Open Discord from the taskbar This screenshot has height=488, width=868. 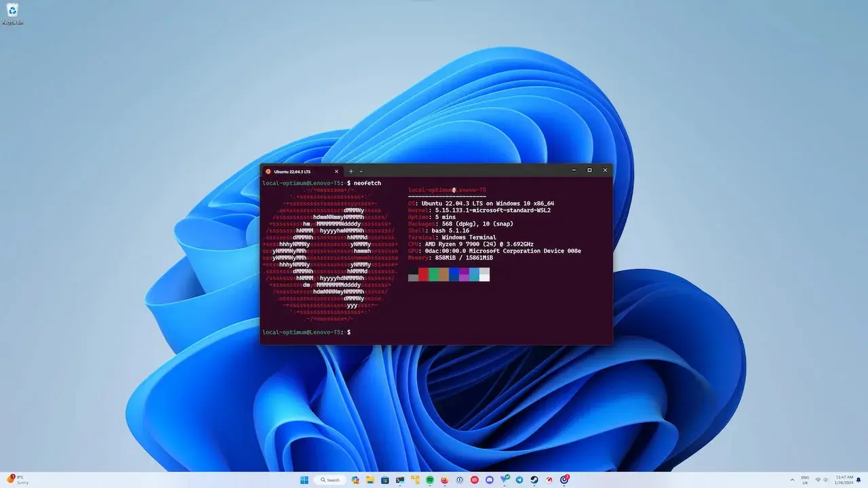point(488,480)
